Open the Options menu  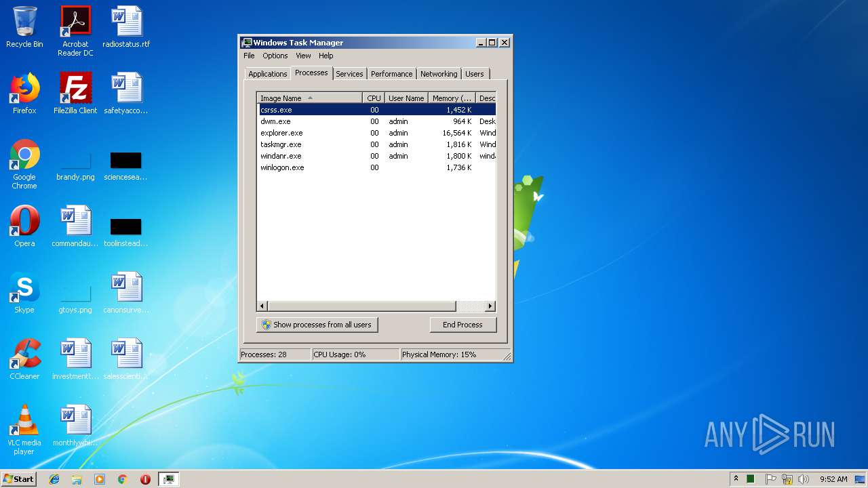[x=275, y=56]
